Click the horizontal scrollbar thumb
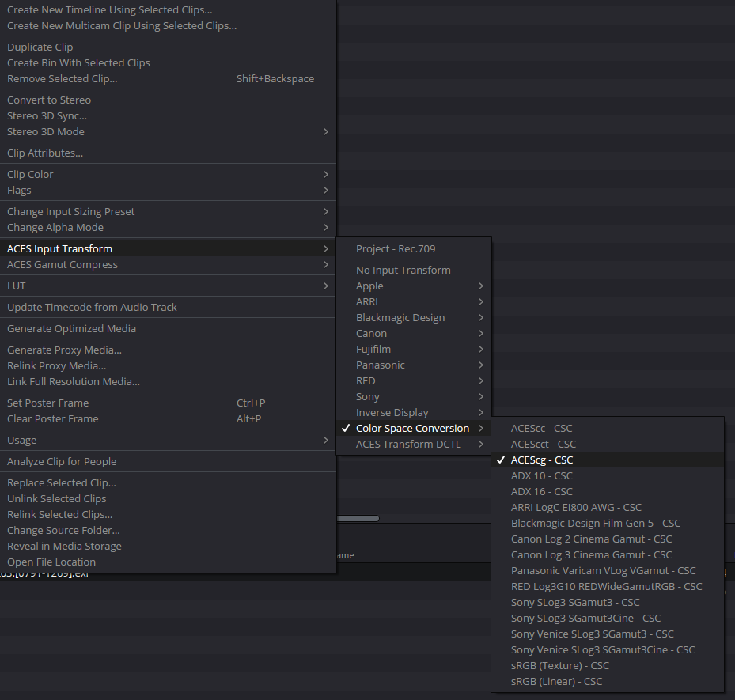735x700 pixels. (358, 519)
